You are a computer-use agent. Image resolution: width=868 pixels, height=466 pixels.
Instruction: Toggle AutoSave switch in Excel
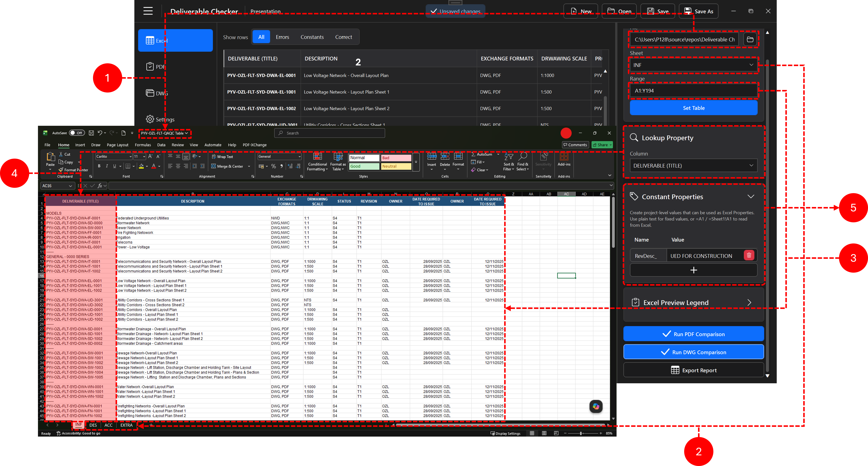(x=77, y=133)
